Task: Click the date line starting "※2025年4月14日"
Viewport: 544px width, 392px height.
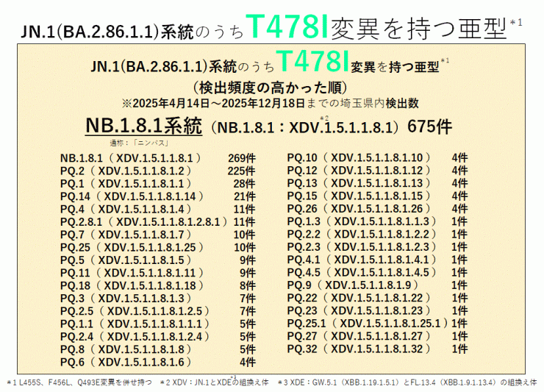Action: [x=271, y=103]
